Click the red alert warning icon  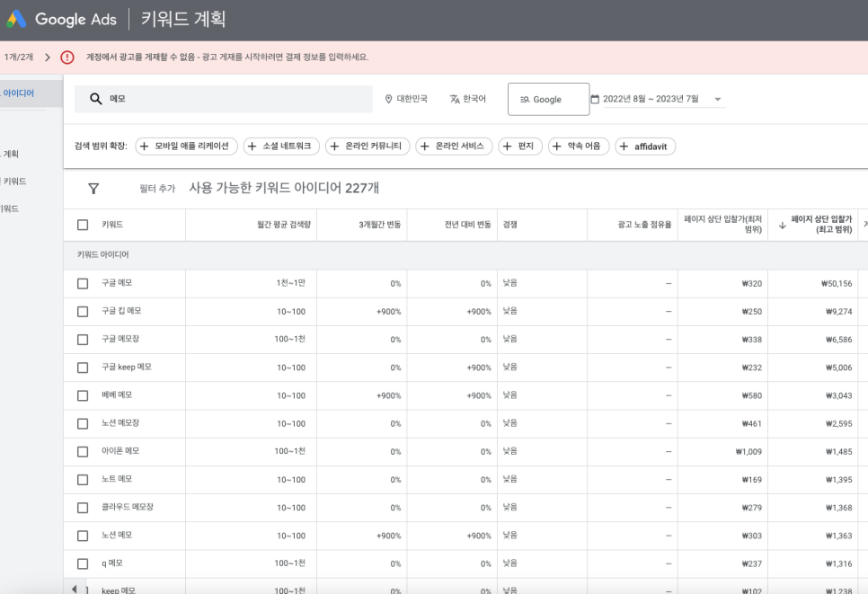[x=67, y=57]
